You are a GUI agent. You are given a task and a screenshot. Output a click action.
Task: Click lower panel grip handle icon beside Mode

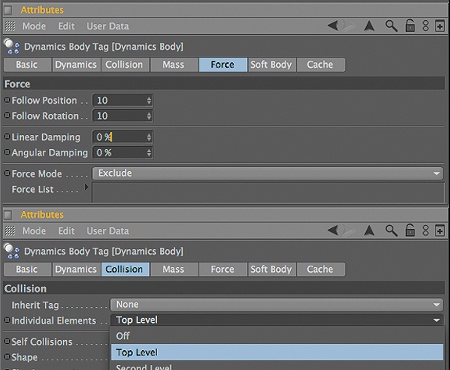tap(10, 231)
